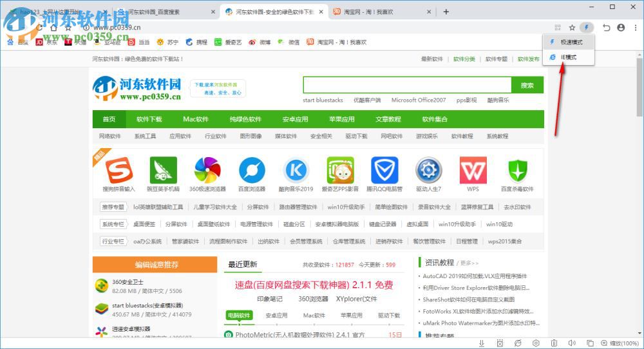
Task: Click the 腾讯QQ电脑管 app icon
Action: click(384, 170)
